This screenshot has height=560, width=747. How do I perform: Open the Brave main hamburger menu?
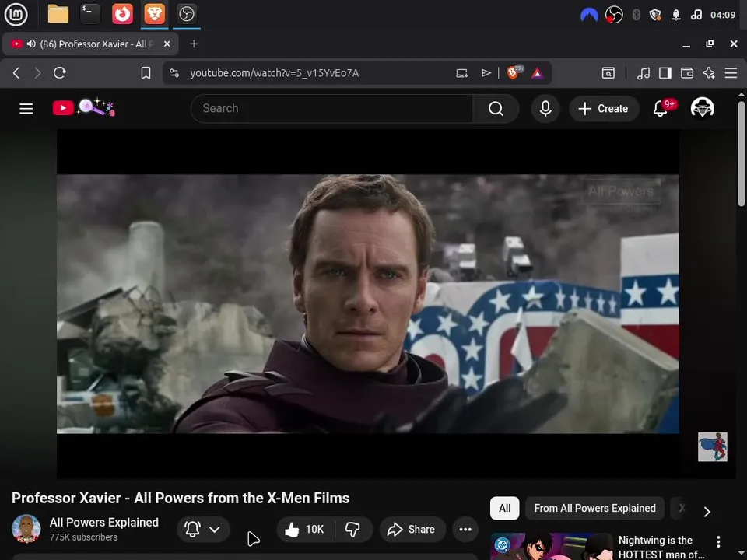click(731, 73)
